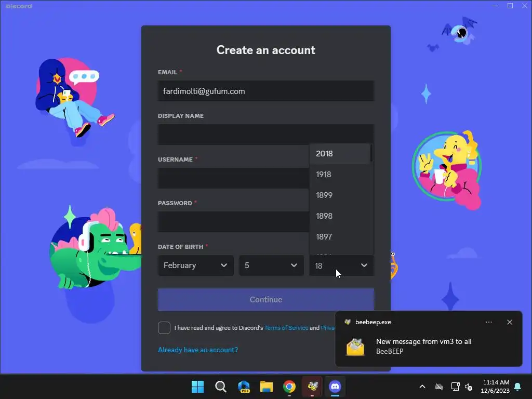Click the Username input field
The width and height of the screenshot is (532, 399).
pyautogui.click(x=233, y=178)
